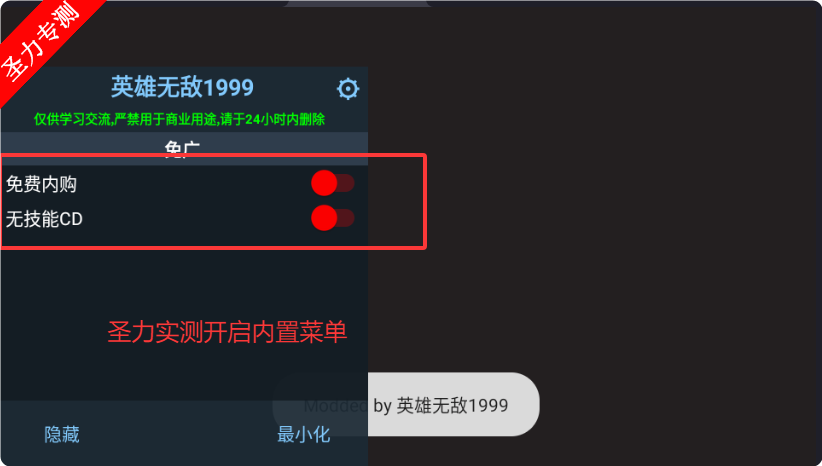Select the 免费内购 label text
Screen dimensions: 822x466
[x=41, y=184]
